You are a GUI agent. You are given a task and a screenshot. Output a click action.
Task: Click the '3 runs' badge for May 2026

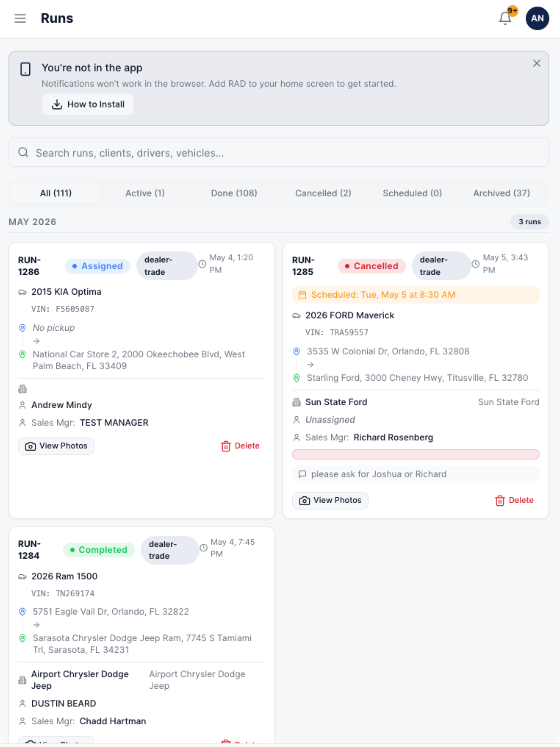point(530,222)
